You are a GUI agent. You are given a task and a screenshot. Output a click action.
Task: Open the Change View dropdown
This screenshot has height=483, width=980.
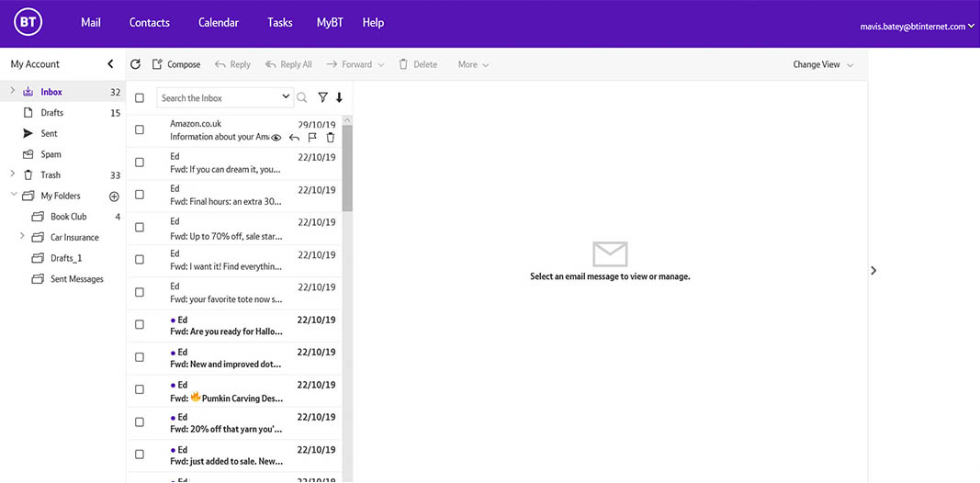pos(823,64)
